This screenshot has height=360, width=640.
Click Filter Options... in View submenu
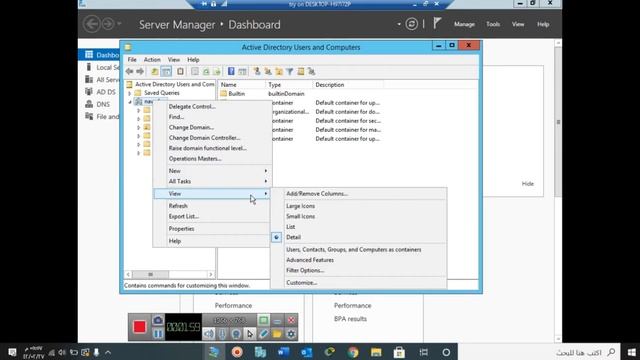[x=305, y=270]
